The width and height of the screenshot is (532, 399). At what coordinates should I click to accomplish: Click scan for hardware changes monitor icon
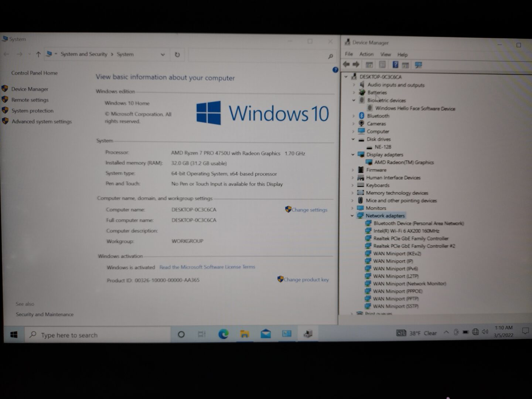418,65
